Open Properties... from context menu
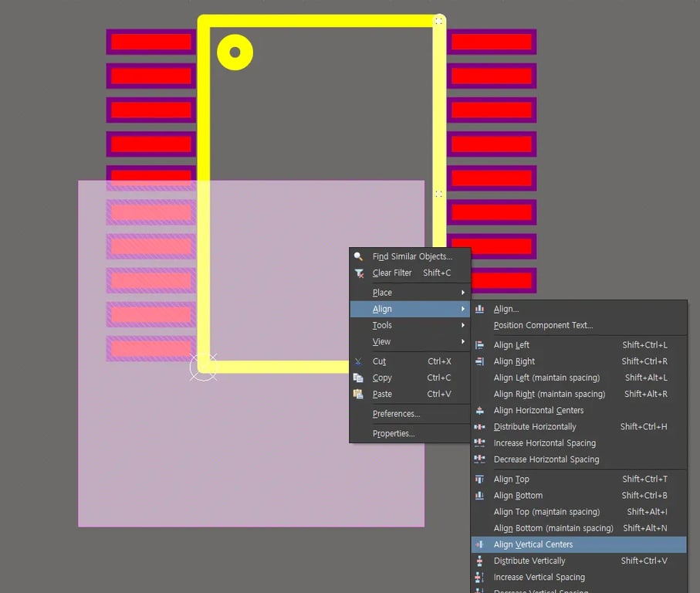700x593 pixels. (x=410, y=434)
